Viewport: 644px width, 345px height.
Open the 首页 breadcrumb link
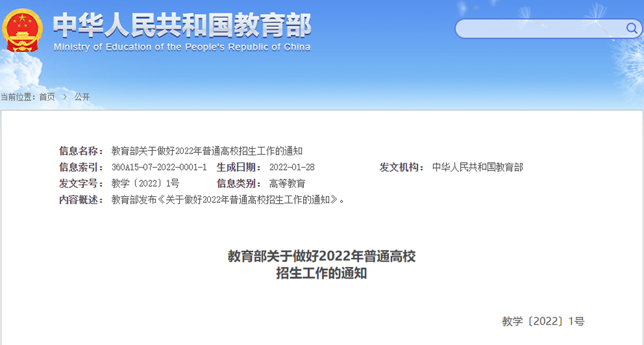(x=47, y=97)
